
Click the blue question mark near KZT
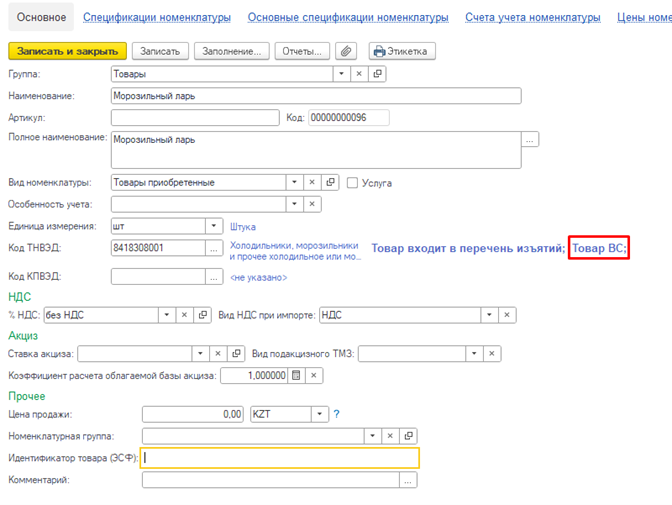[x=337, y=414]
